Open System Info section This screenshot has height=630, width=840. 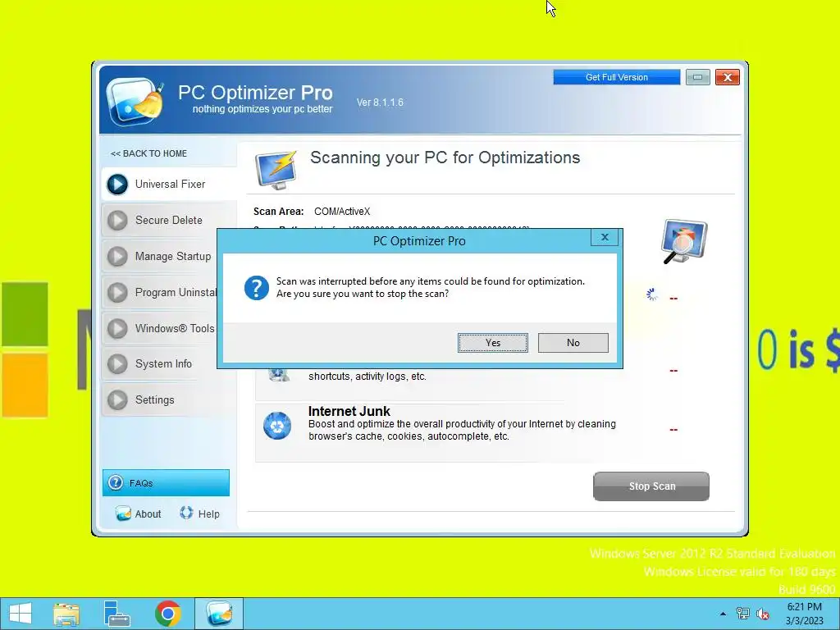click(169, 363)
